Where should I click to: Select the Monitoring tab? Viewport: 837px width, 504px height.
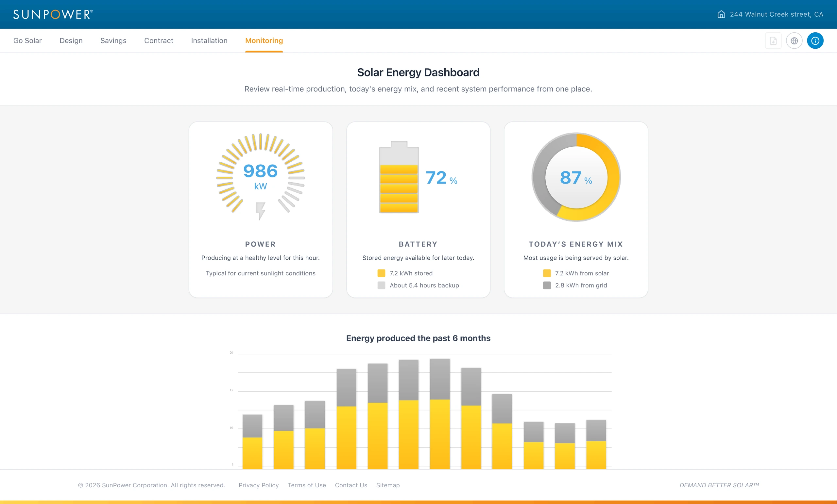tap(264, 41)
